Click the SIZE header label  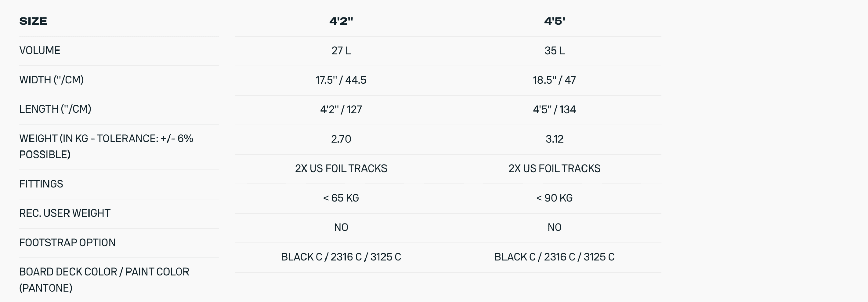pyautogui.click(x=33, y=21)
